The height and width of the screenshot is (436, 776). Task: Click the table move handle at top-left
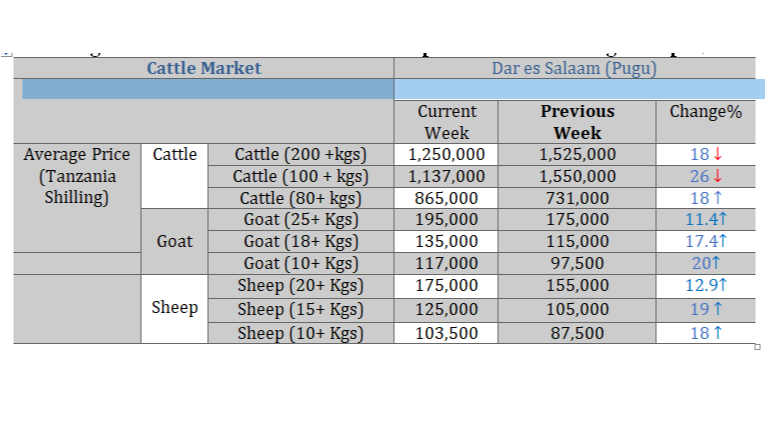tap(6, 53)
